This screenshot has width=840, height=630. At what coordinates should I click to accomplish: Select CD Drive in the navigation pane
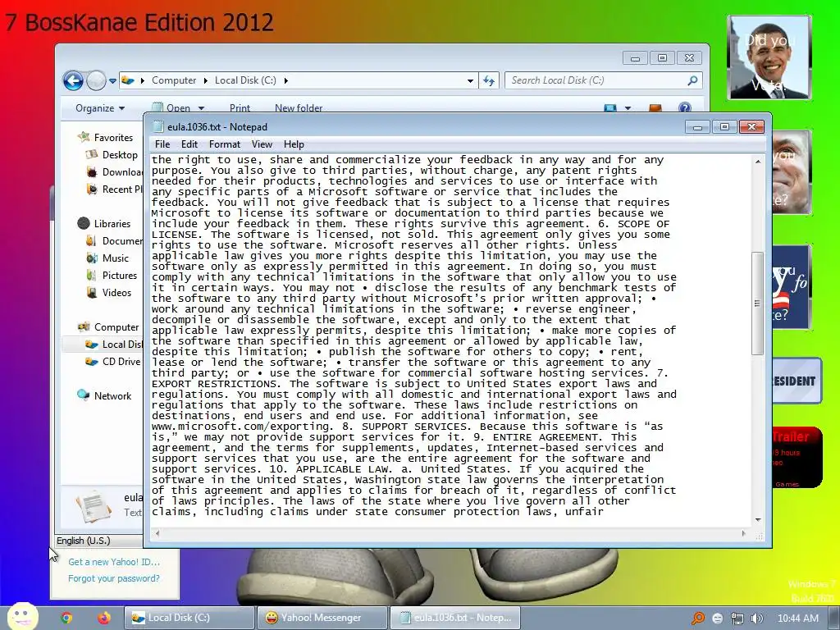pyautogui.click(x=113, y=362)
